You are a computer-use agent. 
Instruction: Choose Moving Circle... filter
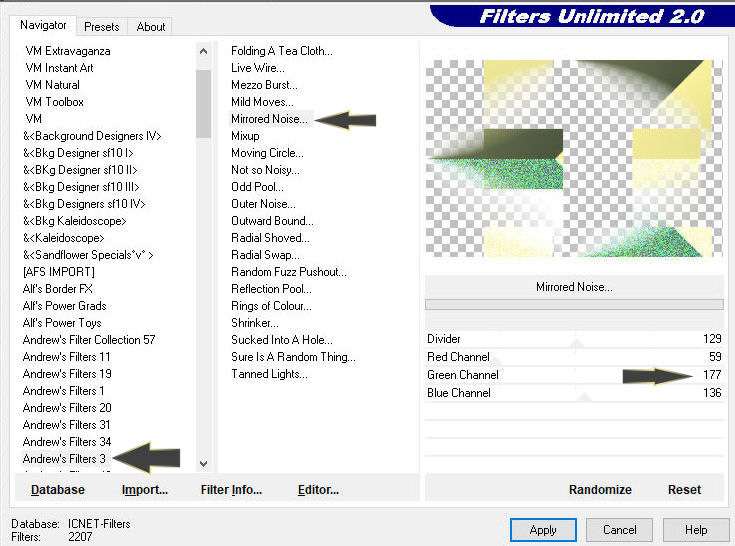click(267, 153)
